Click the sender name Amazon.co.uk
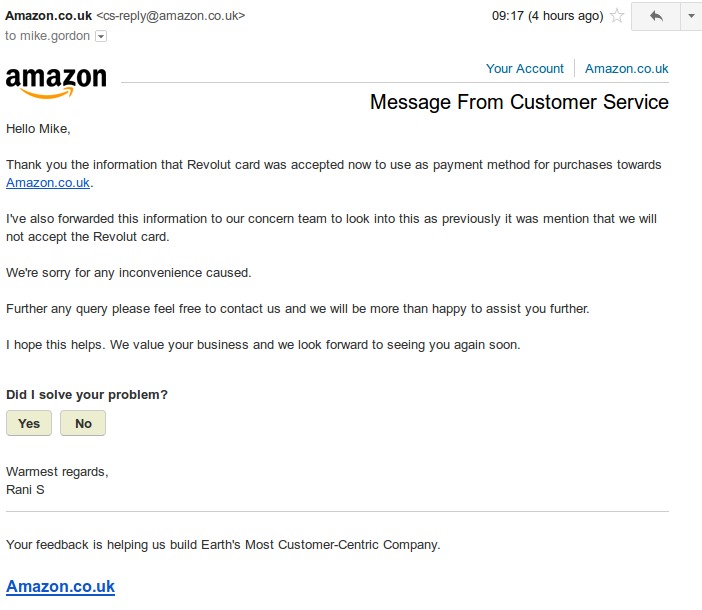This screenshot has width=702, height=610. coord(48,16)
